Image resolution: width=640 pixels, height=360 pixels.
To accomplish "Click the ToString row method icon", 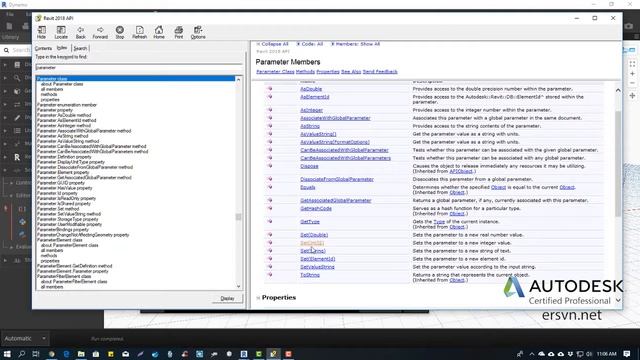I will (270, 275).
